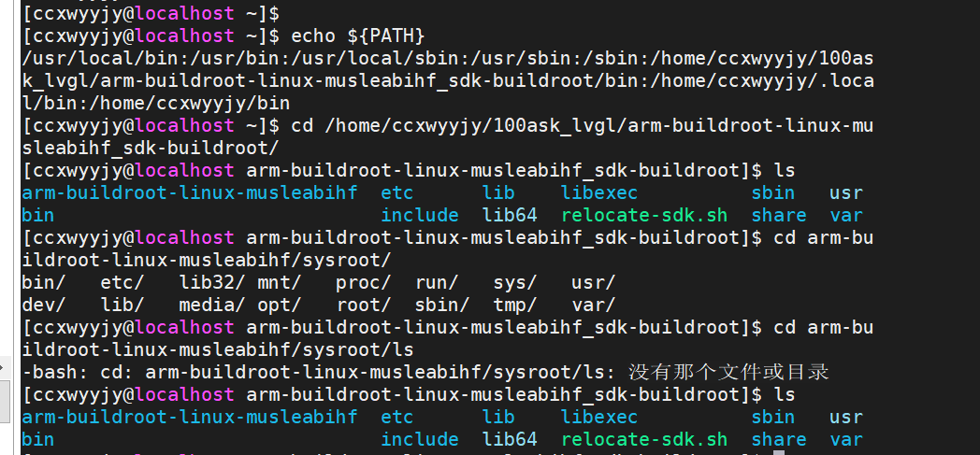Click include in the last ls listing

point(420,439)
